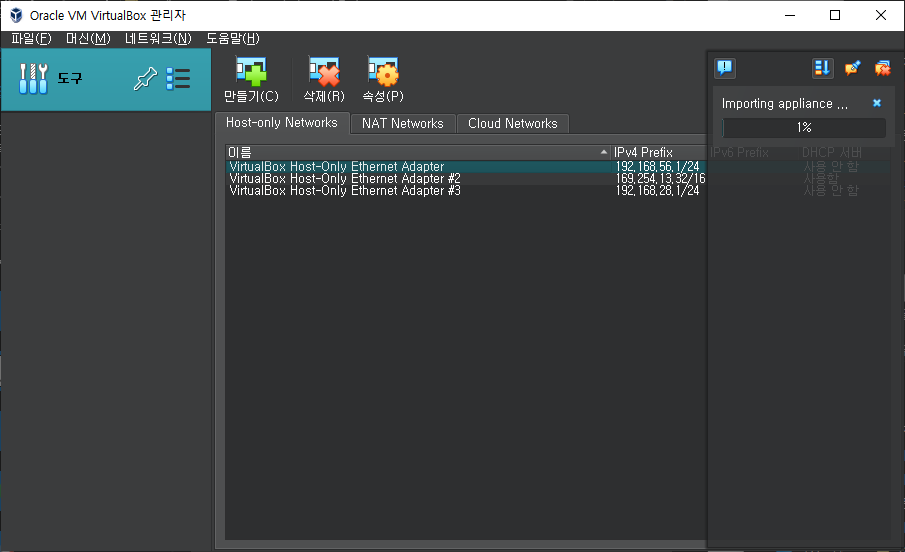Image resolution: width=905 pixels, height=552 pixels.
Task: Click the delete finished notifications icon
Action: click(x=882, y=68)
